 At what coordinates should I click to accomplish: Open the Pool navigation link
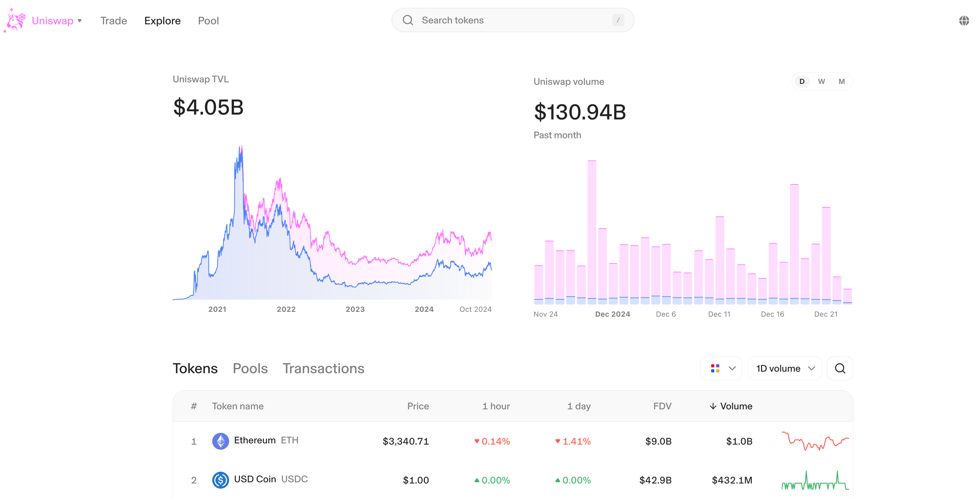point(208,21)
